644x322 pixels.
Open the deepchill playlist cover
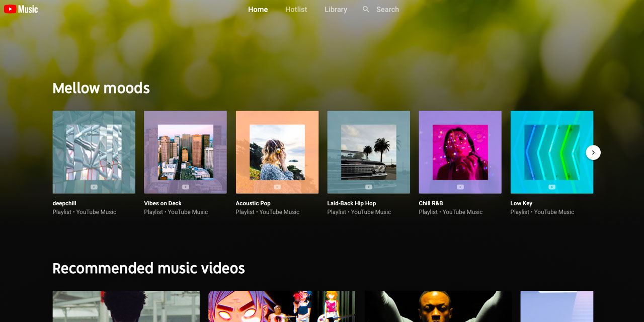point(94,152)
